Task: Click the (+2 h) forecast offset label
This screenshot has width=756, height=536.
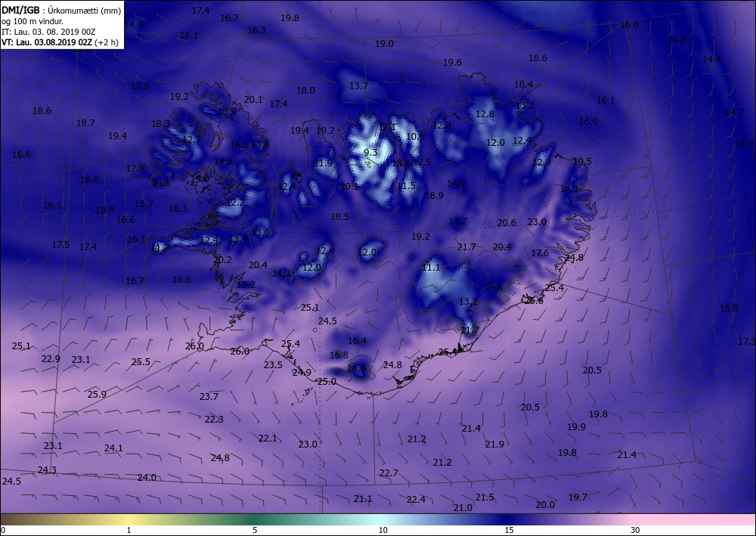Action: pos(107,42)
